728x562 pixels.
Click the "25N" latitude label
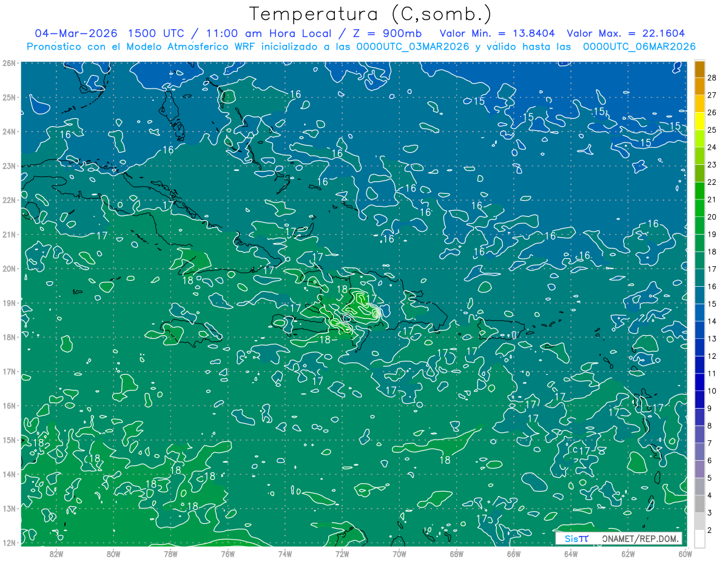coord(8,97)
